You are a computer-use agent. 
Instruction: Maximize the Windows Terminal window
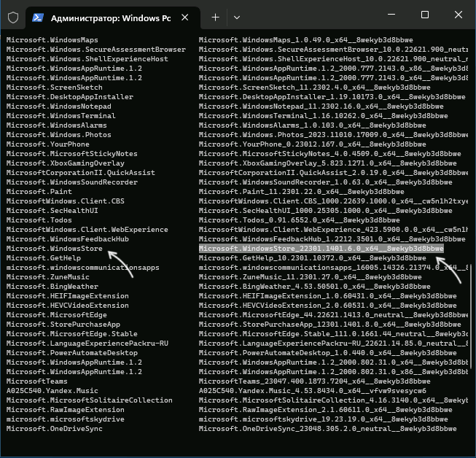point(425,15)
